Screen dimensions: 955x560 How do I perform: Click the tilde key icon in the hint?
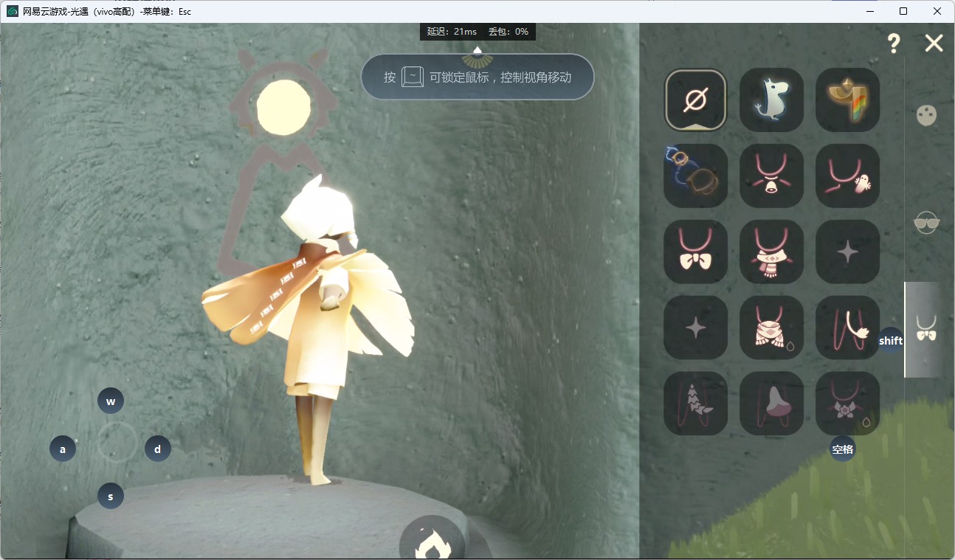(413, 77)
